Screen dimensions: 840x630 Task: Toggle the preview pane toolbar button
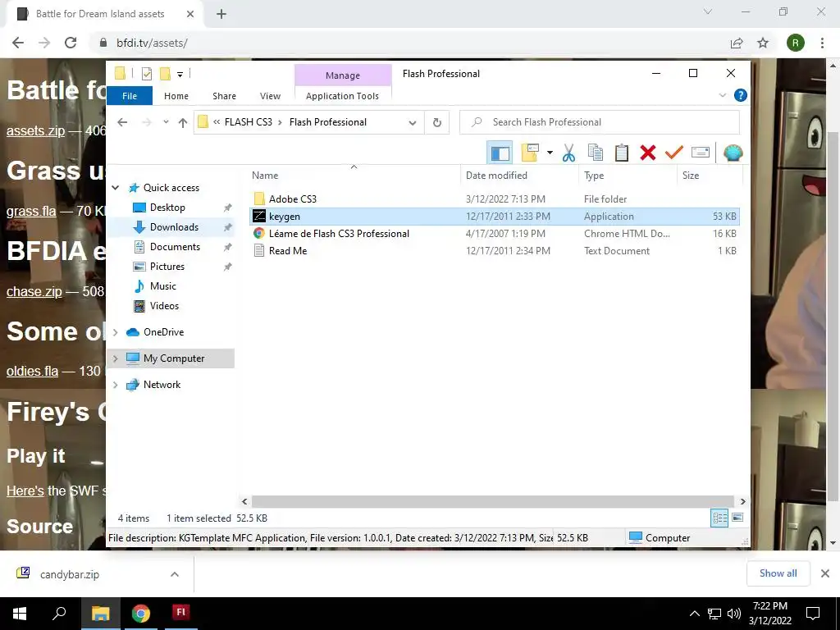tap(500, 153)
